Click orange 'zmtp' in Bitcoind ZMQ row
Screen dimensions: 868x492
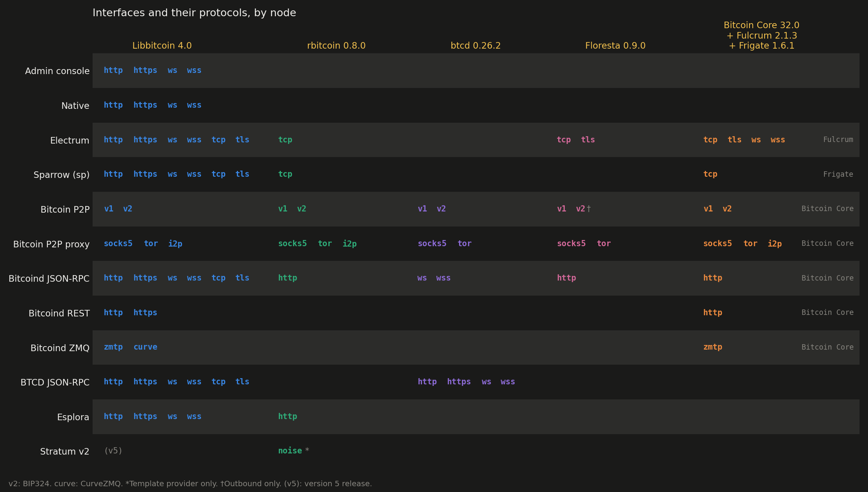click(x=713, y=347)
